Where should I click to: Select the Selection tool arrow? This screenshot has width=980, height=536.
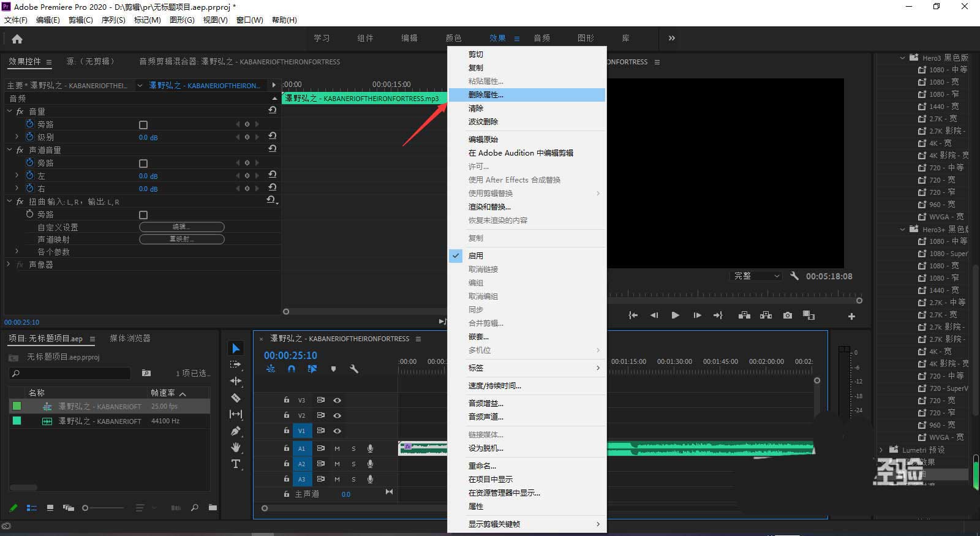236,348
